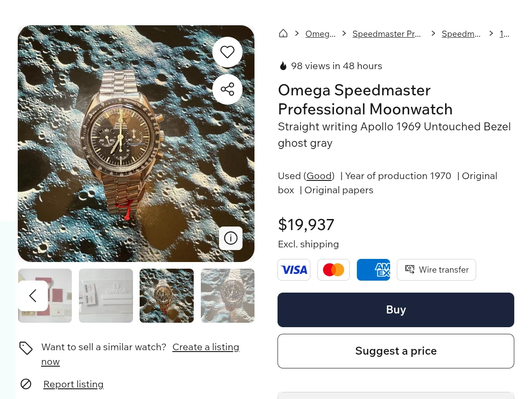Select the Wire transfer payment option

click(436, 270)
